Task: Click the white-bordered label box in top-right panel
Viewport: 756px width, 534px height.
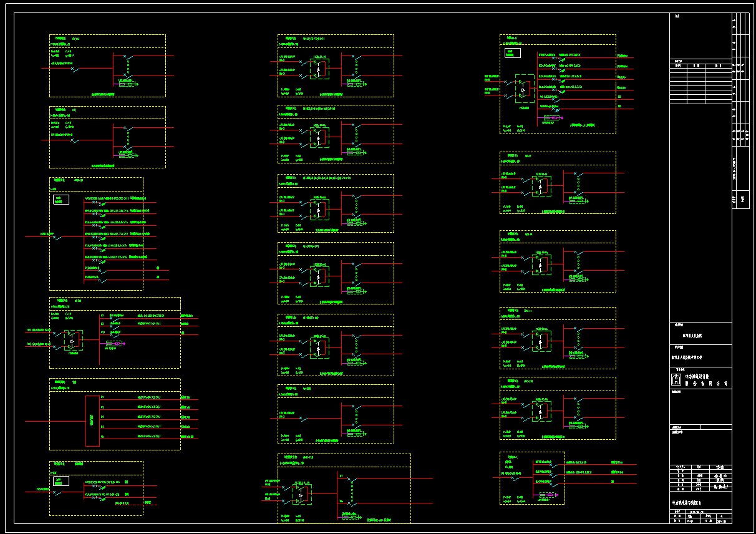Action: click(x=513, y=54)
